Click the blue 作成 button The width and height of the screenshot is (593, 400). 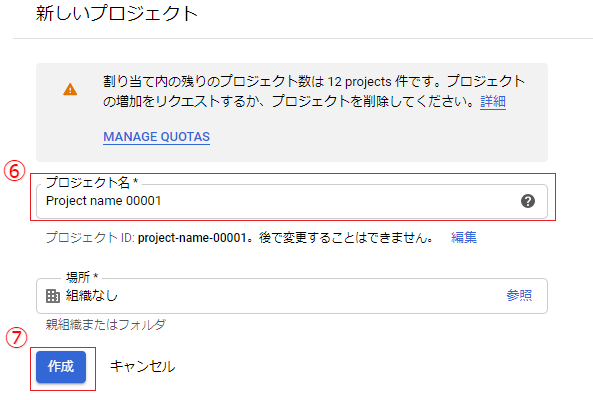point(61,367)
